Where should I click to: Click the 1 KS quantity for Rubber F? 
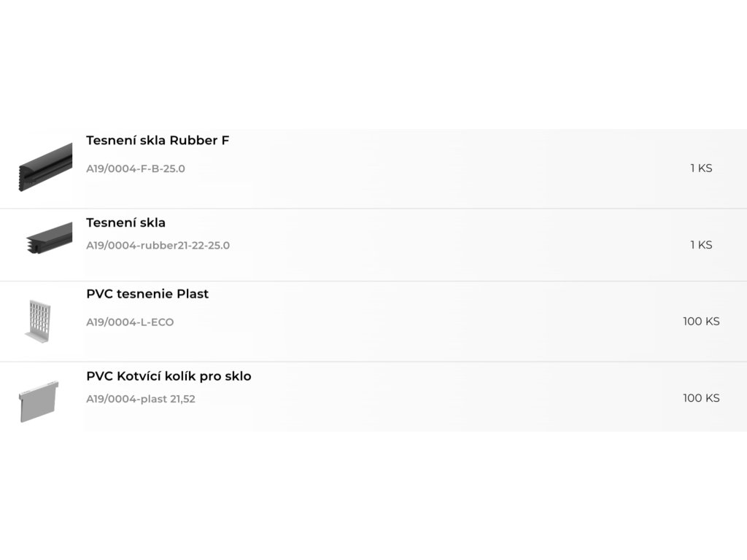[x=701, y=168]
